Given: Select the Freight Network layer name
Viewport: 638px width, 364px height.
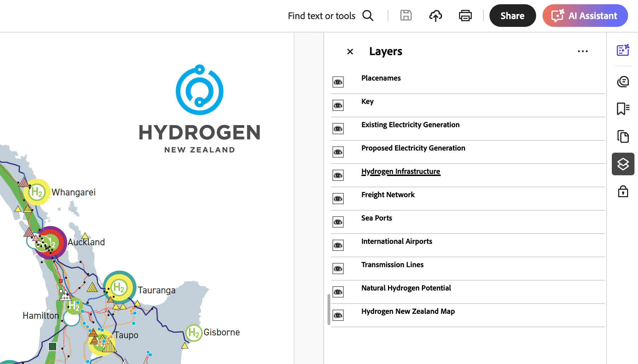Looking at the screenshot, I should pos(388,195).
